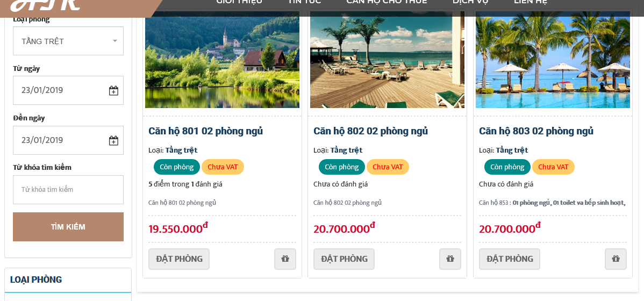Click Đặt phòng for Căn hộ 801
The image size is (644, 301).
tap(179, 259)
